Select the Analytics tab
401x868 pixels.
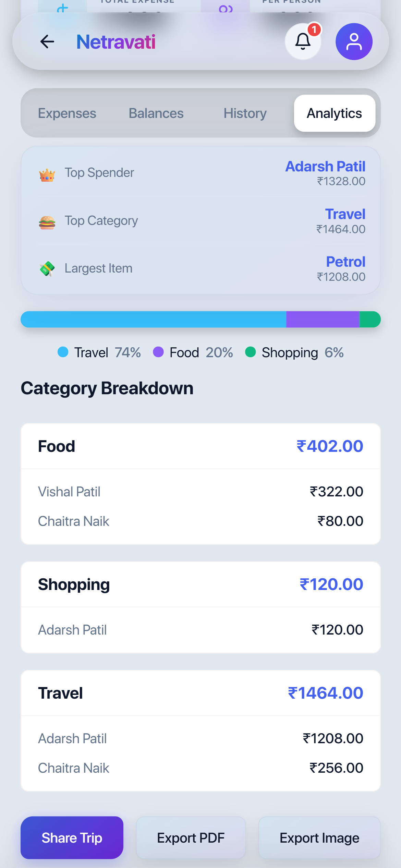click(x=335, y=113)
